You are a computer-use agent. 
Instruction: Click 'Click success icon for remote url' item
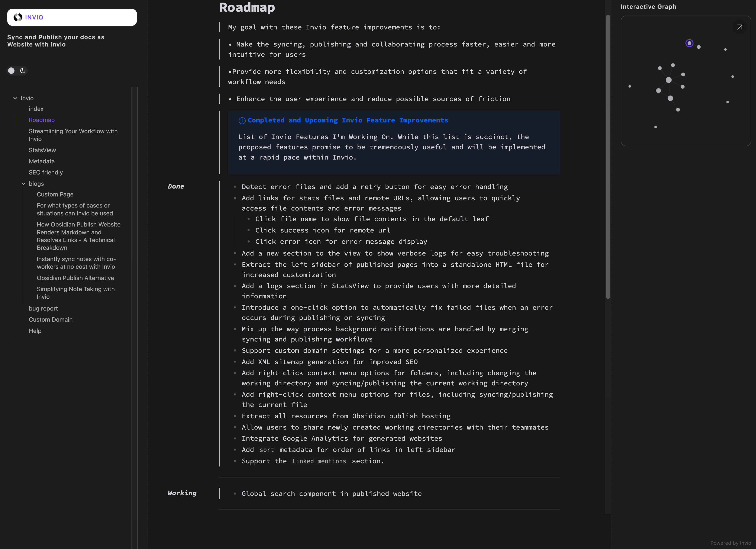click(323, 230)
